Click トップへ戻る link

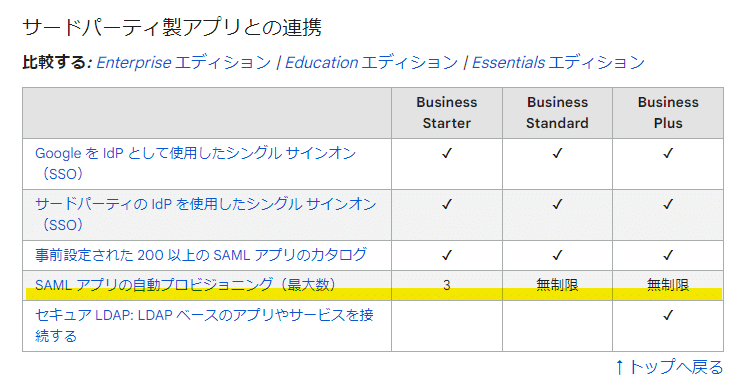[x=675, y=367]
